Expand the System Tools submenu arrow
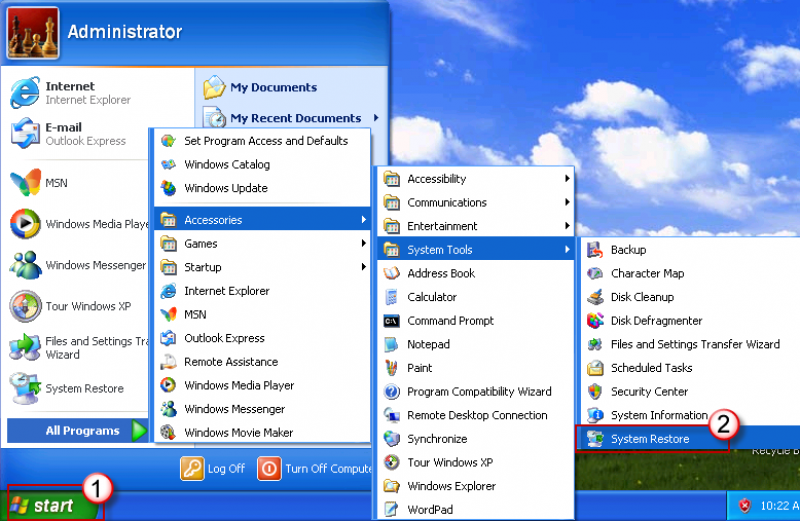The image size is (800, 521). point(567,250)
